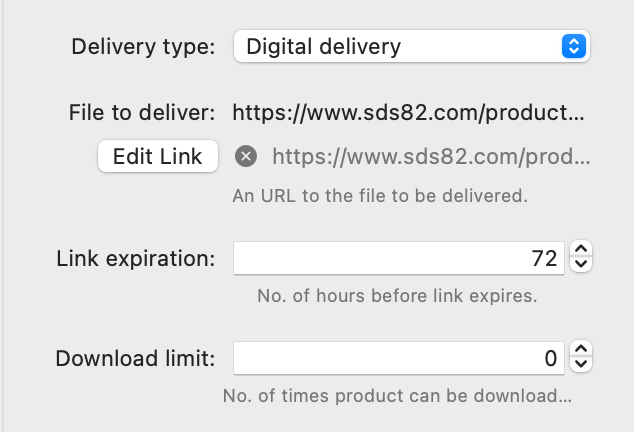Increase Link expiration with the up arrow
The image size is (634, 432).
click(x=582, y=250)
